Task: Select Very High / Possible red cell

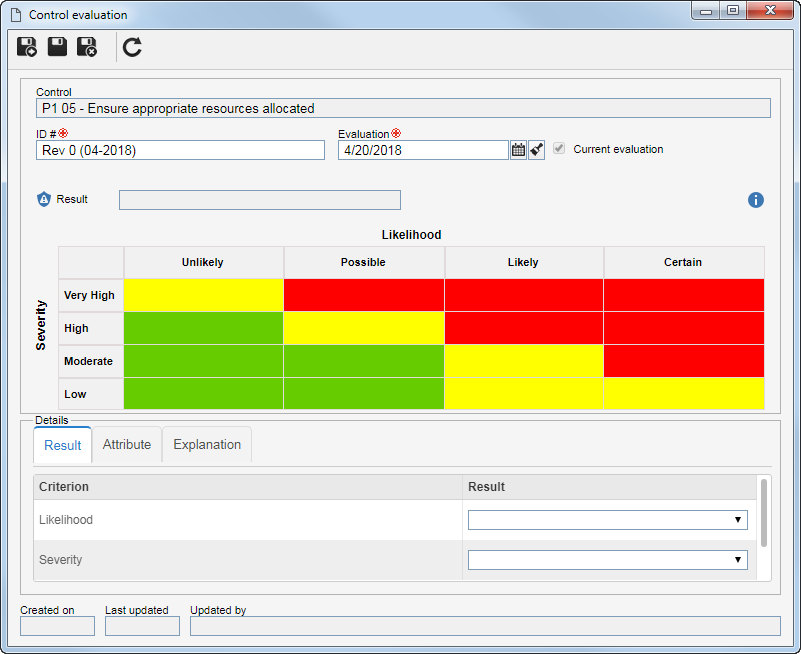Action: coord(364,295)
